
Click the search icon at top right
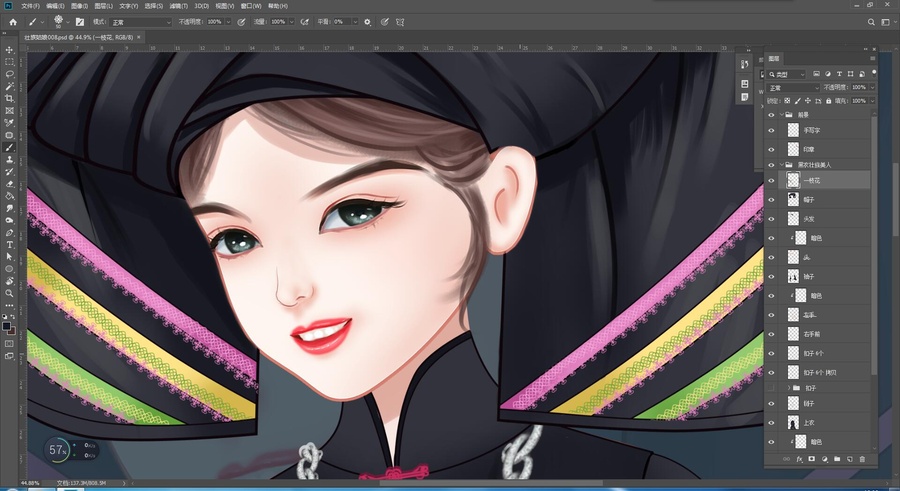(x=871, y=22)
